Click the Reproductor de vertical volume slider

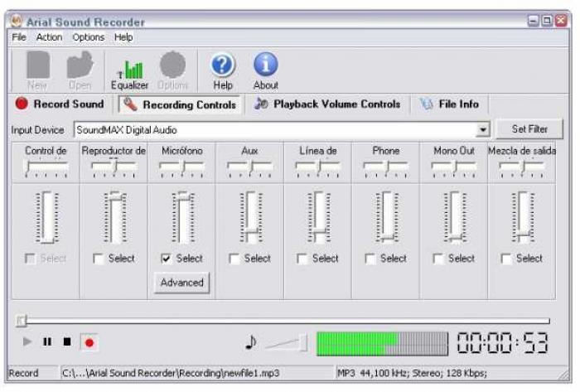pyautogui.click(x=114, y=217)
